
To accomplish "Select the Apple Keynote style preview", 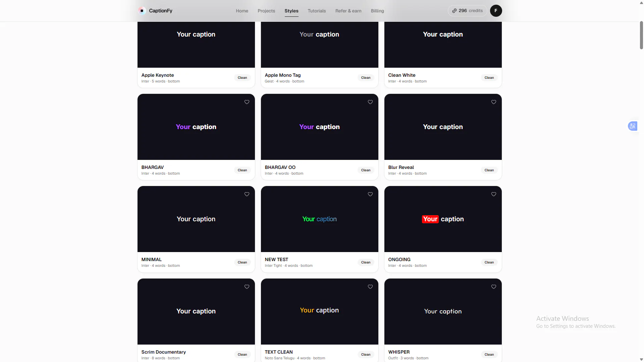I will point(196,45).
